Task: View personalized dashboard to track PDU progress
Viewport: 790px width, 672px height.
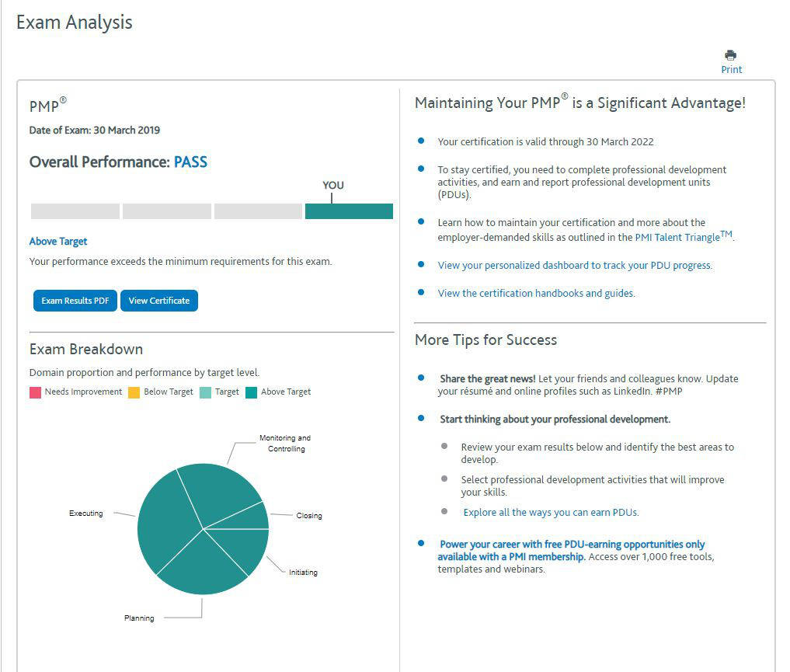Action: [x=574, y=266]
